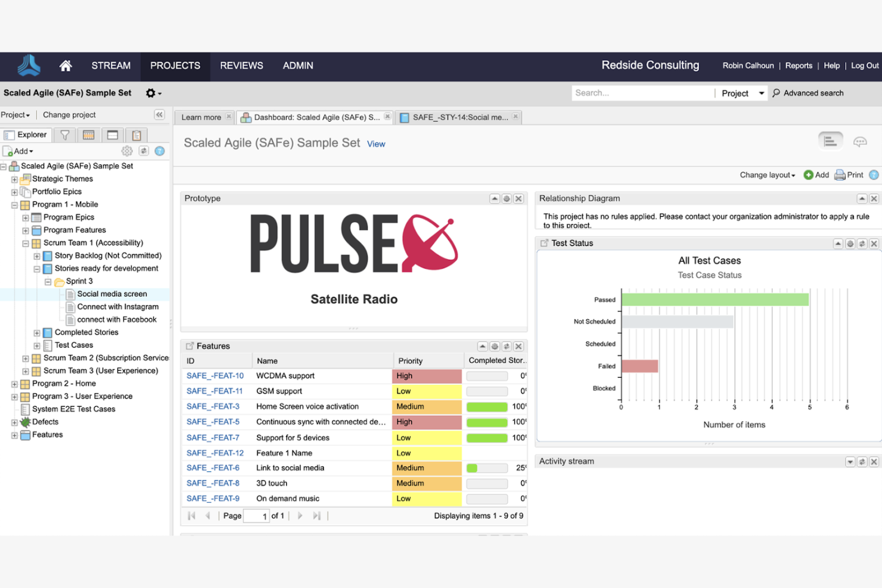This screenshot has width=882, height=588.
Task: Collapse the Sprint 3 folder
Action: tap(48, 282)
